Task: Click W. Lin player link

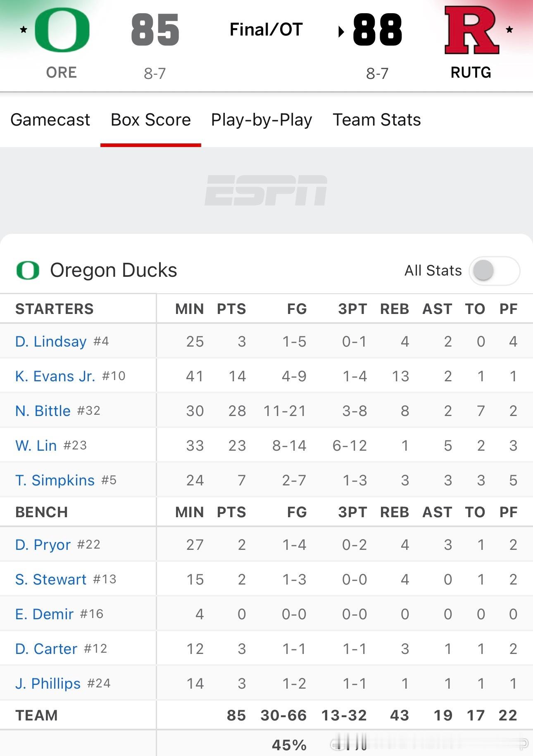Action: [36, 445]
